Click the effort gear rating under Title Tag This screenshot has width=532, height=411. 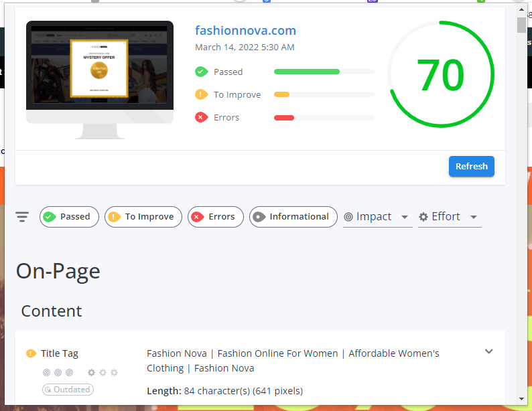103,372
